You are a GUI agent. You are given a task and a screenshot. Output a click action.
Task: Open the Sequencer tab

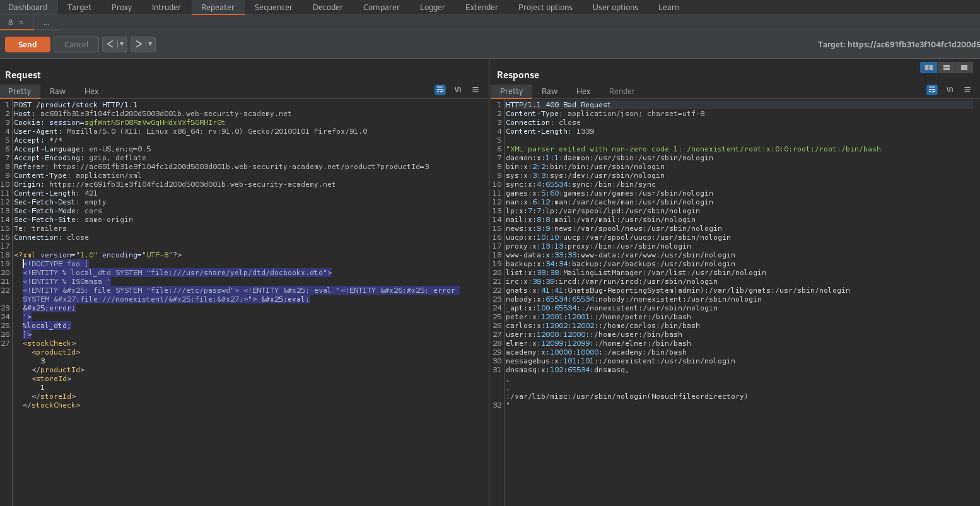(274, 7)
